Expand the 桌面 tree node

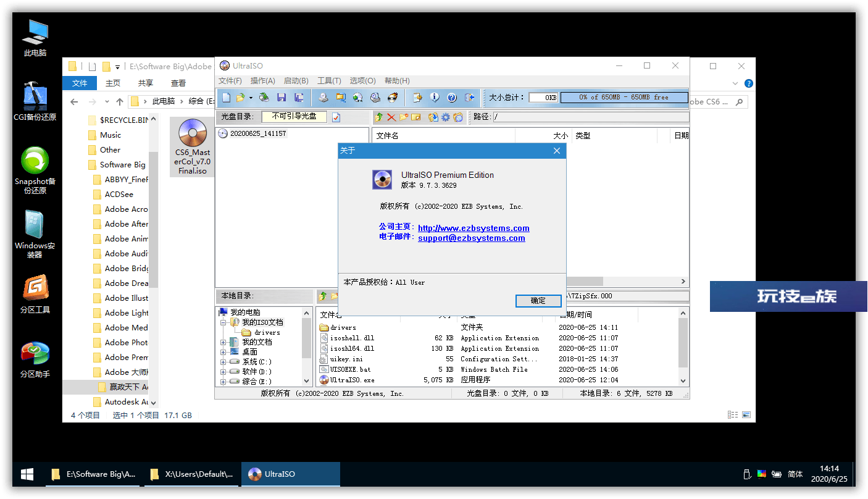[x=223, y=352]
